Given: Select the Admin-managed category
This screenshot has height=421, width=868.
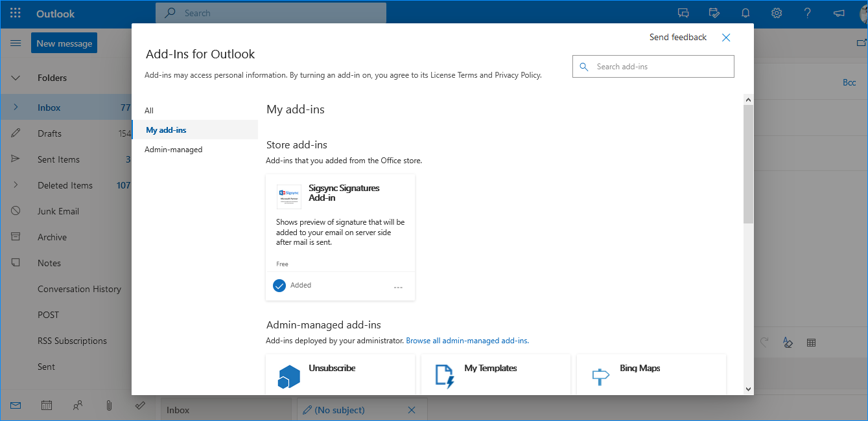Looking at the screenshot, I should pyautogui.click(x=173, y=150).
